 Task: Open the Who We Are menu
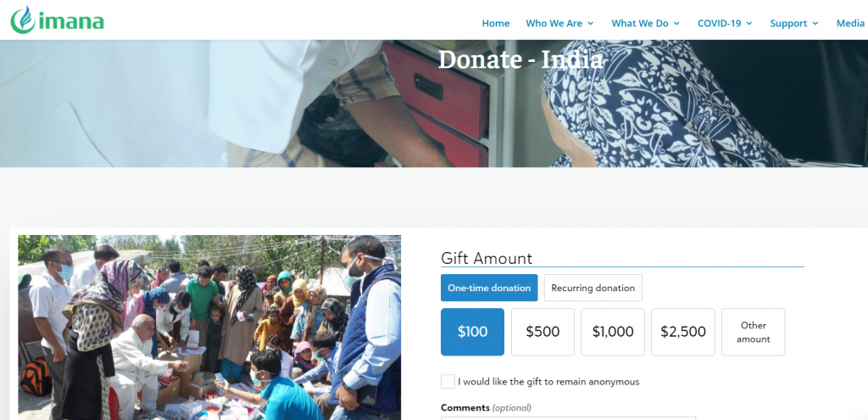pos(554,23)
